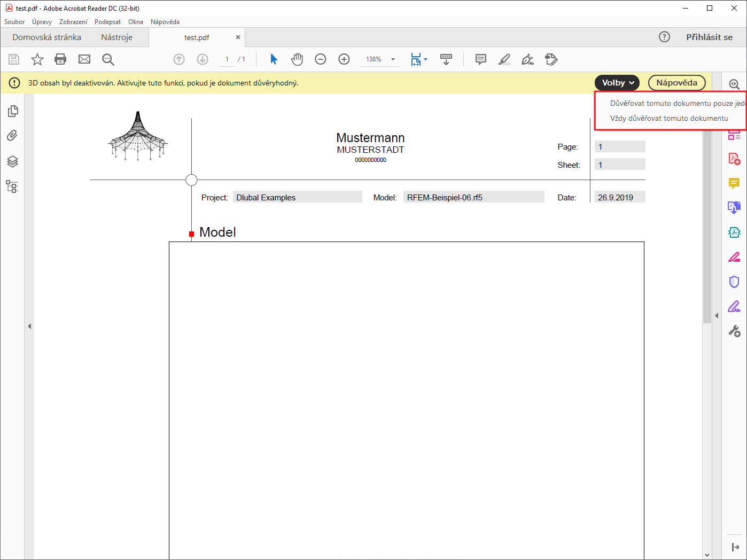The height and width of the screenshot is (560, 747).
Task: Switch to the Domovská stránka tab
Action: [47, 37]
